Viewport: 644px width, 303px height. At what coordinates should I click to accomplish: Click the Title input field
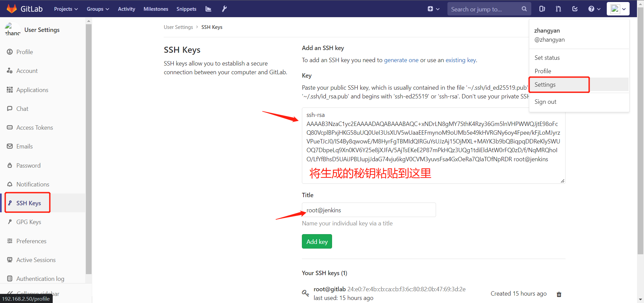(369, 210)
